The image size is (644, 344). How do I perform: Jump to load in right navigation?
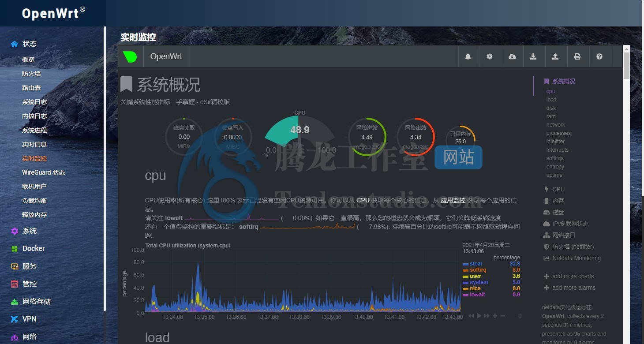[551, 100]
